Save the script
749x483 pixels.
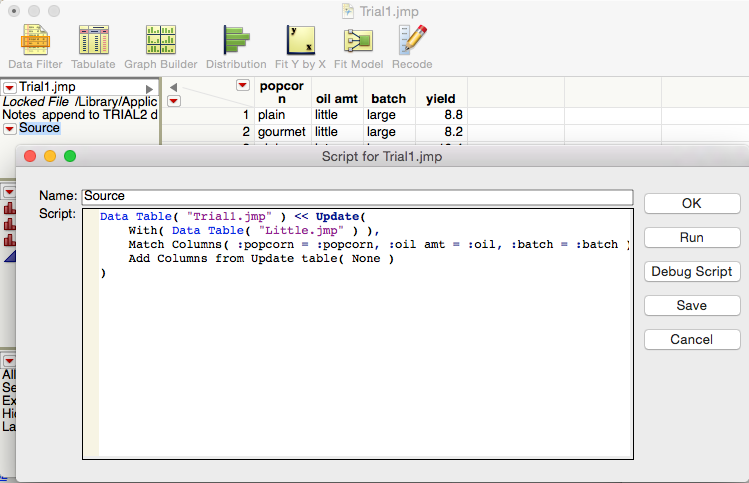pyautogui.click(x=692, y=305)
